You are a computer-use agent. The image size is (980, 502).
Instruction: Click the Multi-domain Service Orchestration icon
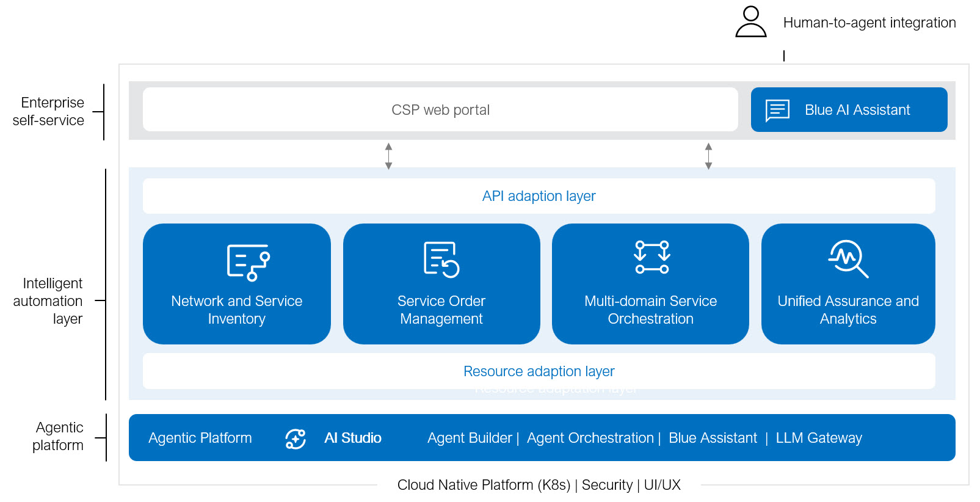(x=652, y=257)
